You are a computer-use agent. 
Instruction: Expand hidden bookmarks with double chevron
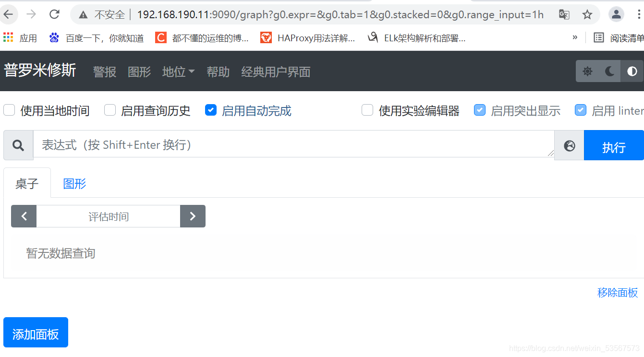point(575,37)
